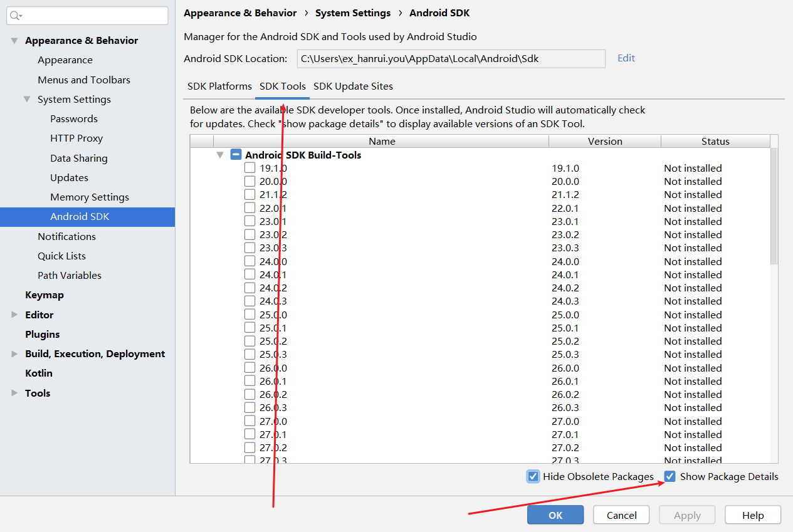Select the 26.0.2 build-tools checkbox
793x532 pixels.
(250, 394)
